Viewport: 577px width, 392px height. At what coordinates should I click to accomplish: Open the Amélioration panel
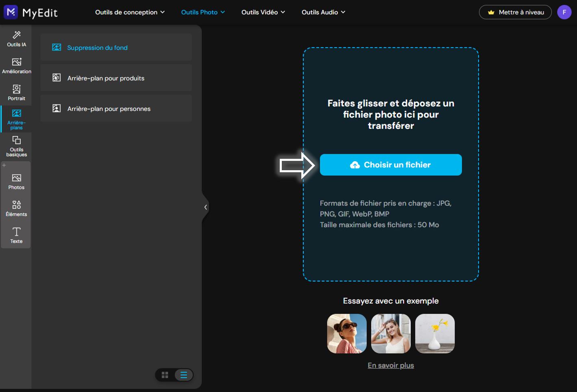(16, 65)
